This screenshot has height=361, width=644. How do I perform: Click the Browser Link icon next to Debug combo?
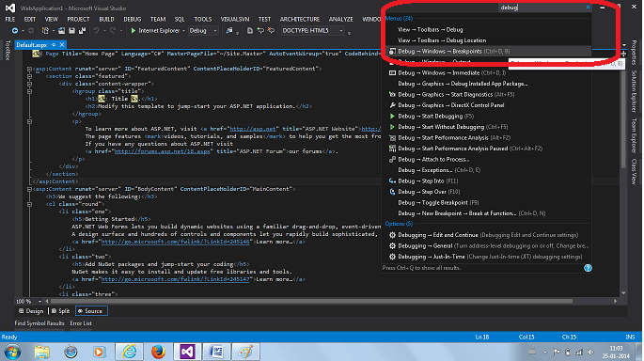pos(229,31)
